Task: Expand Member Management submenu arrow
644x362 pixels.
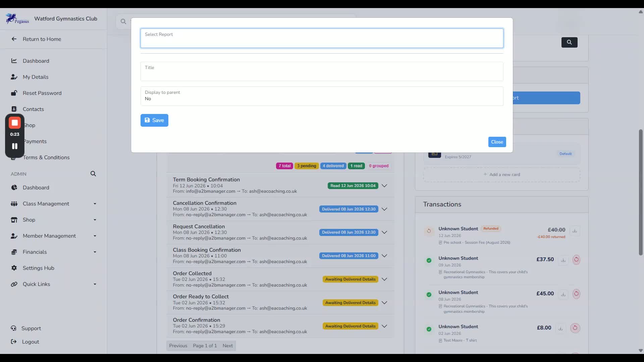Action: tap(95, 236)
